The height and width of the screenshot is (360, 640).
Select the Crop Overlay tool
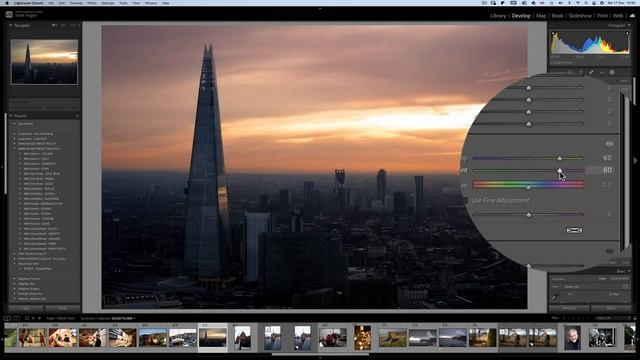pyautogui.click(x=580, y=72)
